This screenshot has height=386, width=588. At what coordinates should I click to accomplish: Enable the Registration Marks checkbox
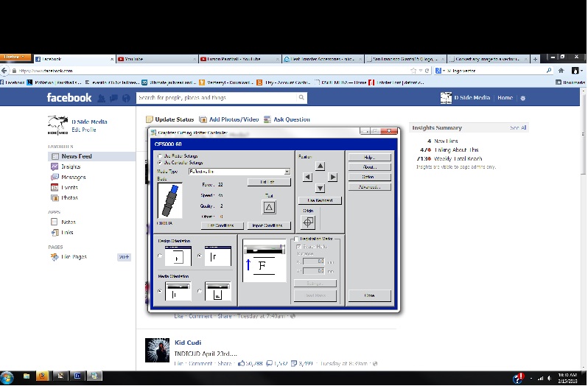296,239
